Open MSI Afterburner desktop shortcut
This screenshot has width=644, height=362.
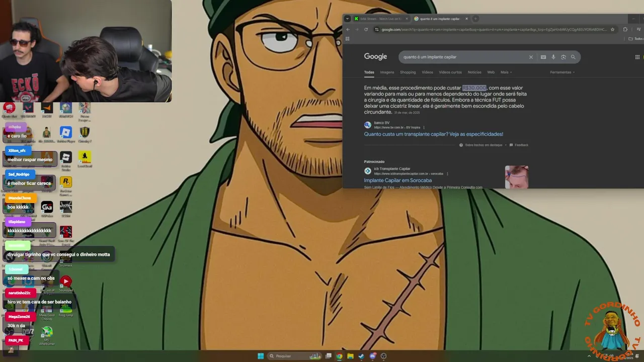click(x=47, y=335)
